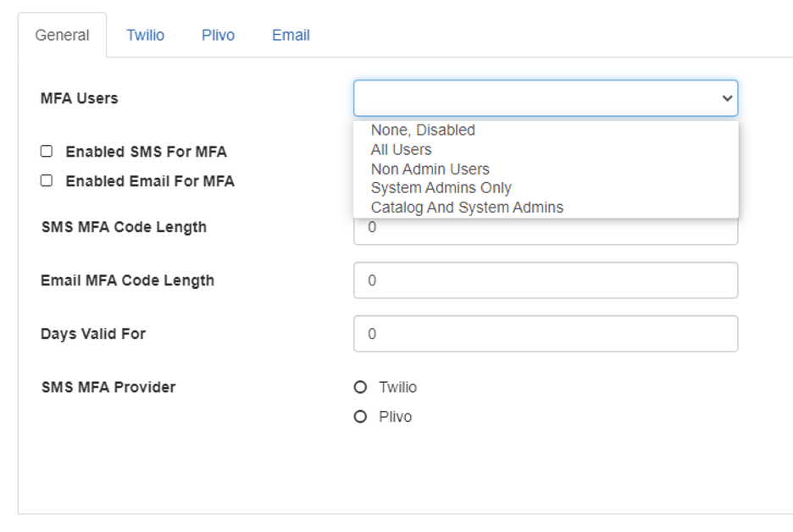793x532 pixels.
Task: Open the Plivo settings tab
Action: (x=218, y=35)
